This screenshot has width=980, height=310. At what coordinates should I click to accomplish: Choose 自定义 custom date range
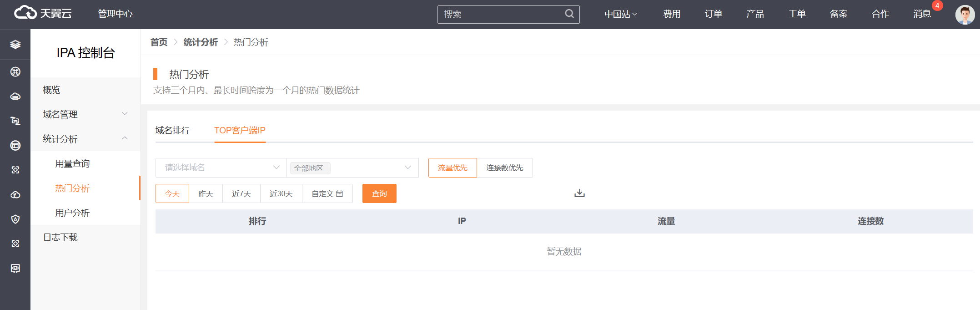tap(327, 194)
